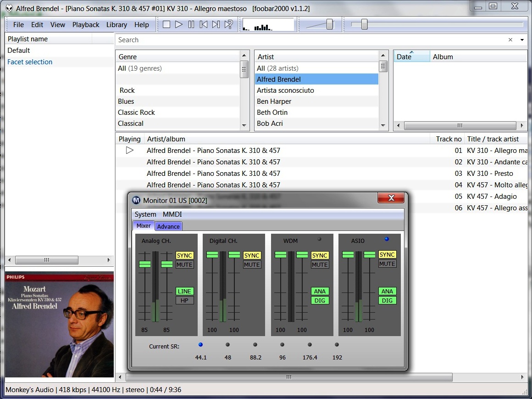Toggle SYNC on WDM channel
Viewport: 532px width, 399px height.
(x=320, y=255)
